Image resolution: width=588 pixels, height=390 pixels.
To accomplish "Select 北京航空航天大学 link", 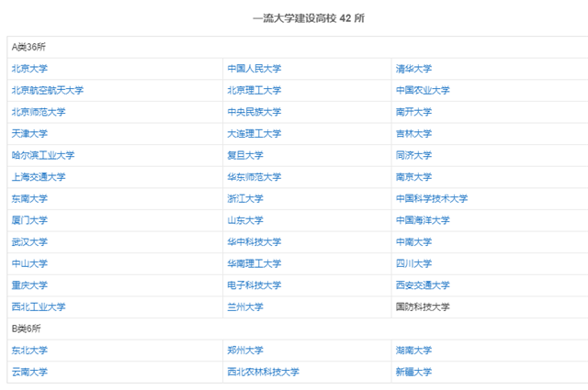I will (x=47, y=90).
